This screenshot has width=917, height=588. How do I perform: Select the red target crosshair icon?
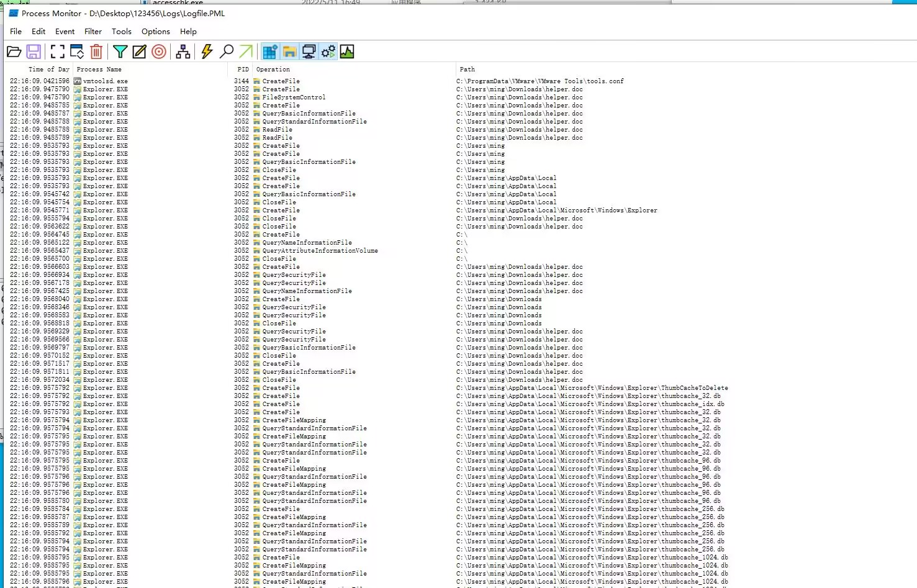[159, 52]
